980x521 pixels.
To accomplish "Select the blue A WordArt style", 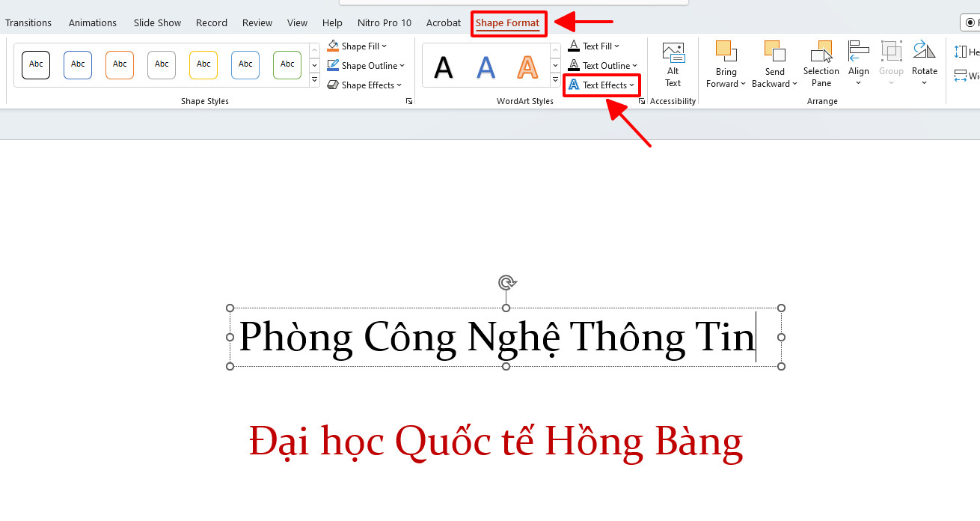I will pos(486,67).
